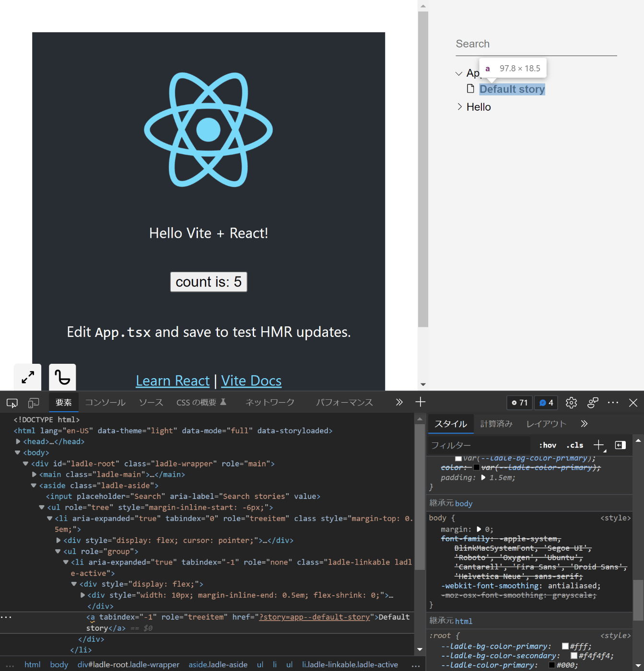The image size is (644, 671).
Task: Click the breadcrumb overflow ellipsis on right
Action: [416, 665]
